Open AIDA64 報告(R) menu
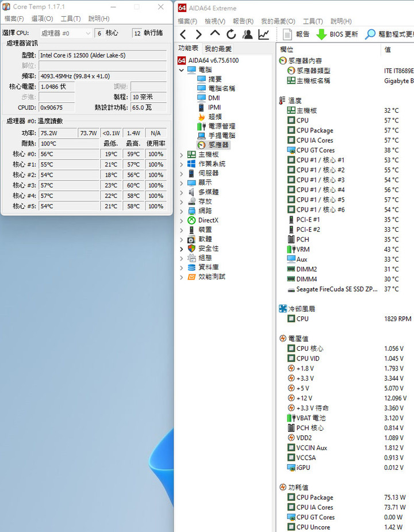Screen dimensions: 414x532 coord(243,21)
